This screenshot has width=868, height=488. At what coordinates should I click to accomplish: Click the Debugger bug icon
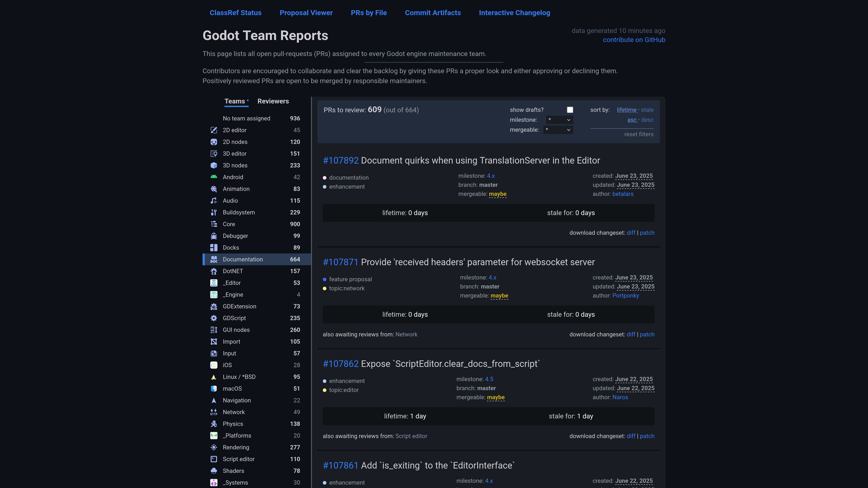coord(214,236)
